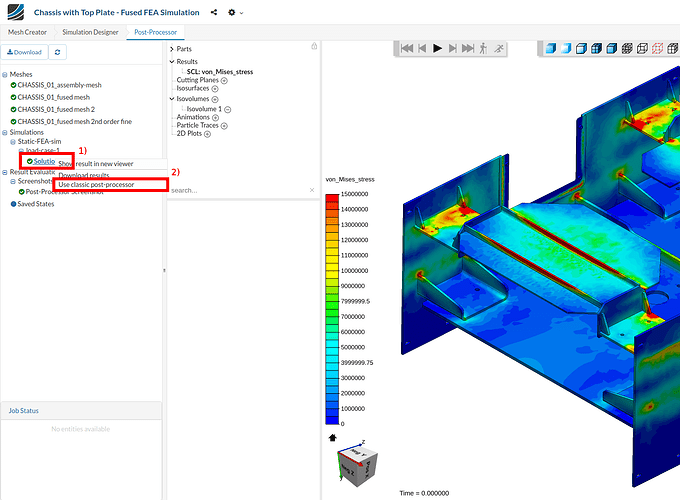Click the red top of the color legend

[x=332, y=198]
